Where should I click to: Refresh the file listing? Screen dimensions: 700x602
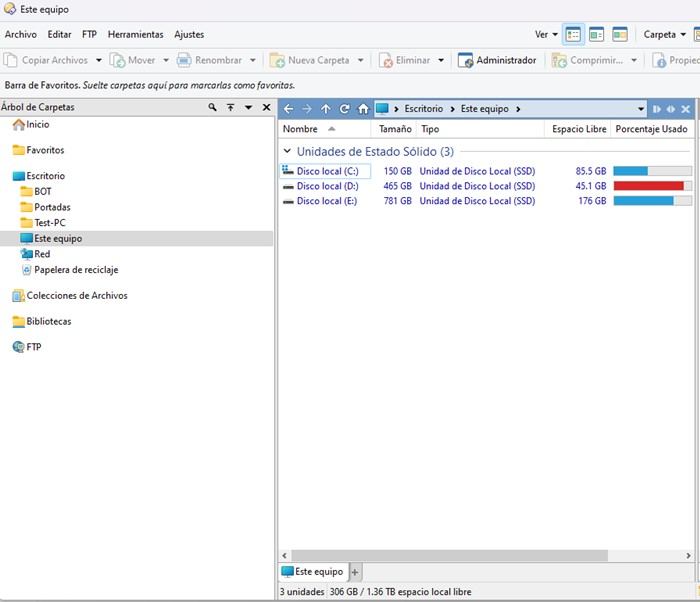[x=344, y=109]
